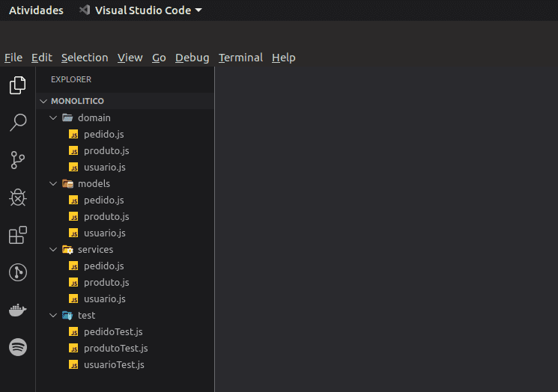The width and height of the screenshot is (558, 392).
Task: Click the MONOLITICO section header label
Action: point(78,101)
